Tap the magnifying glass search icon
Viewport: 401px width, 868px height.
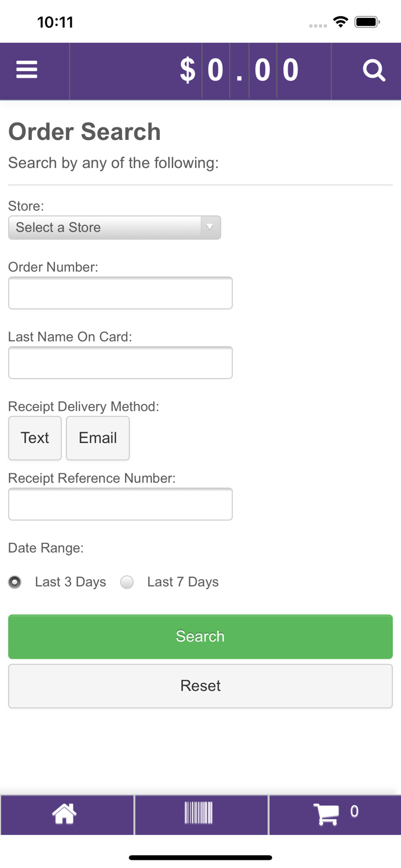click(374, 69)
